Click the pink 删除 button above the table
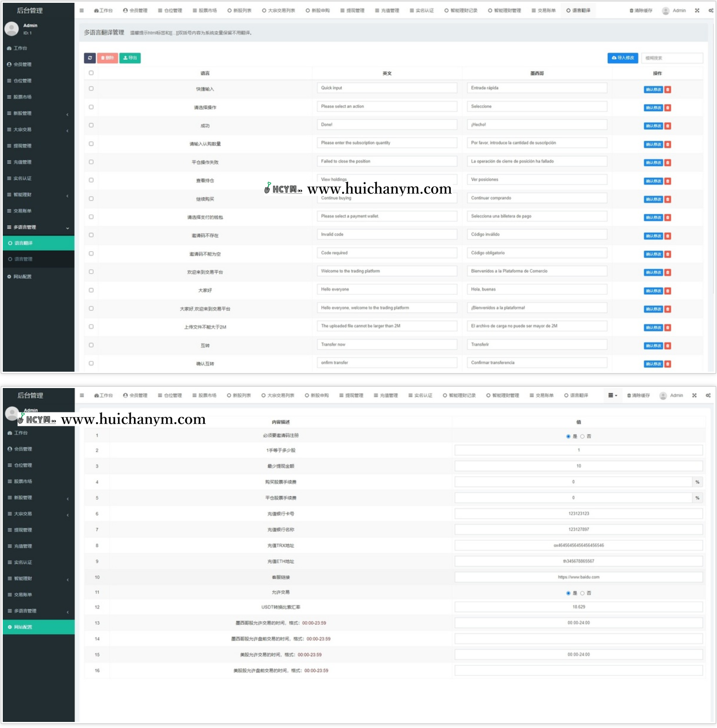Viewport: 717px width, 728px height. pyautogui.click(x=107, y=58)
